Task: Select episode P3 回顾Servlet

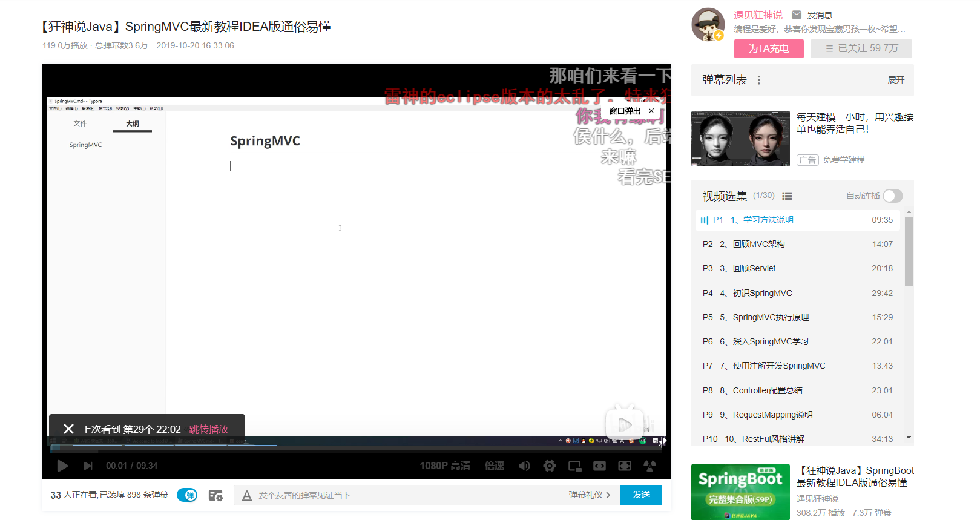Action: tap(798, 268)
